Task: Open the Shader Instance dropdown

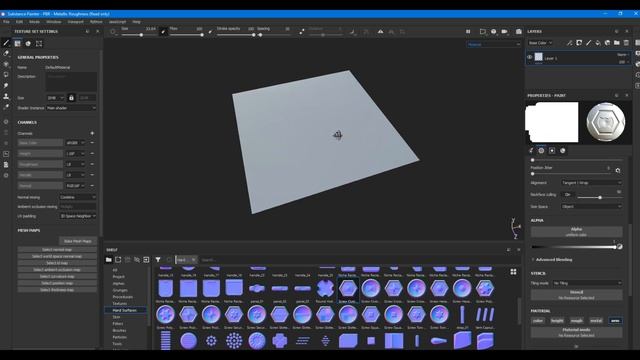Action: click(71, 108)
